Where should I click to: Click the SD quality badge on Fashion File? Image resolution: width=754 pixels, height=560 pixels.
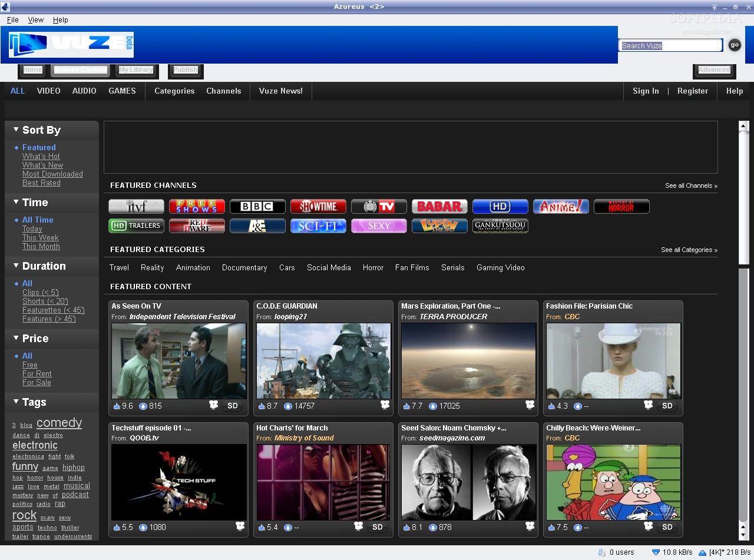point(667,406)
